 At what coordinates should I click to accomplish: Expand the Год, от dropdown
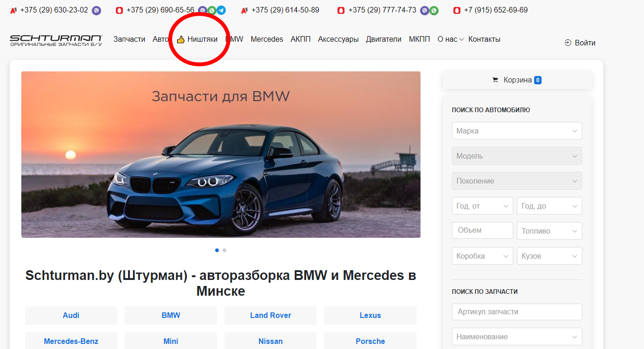(482, 206)
